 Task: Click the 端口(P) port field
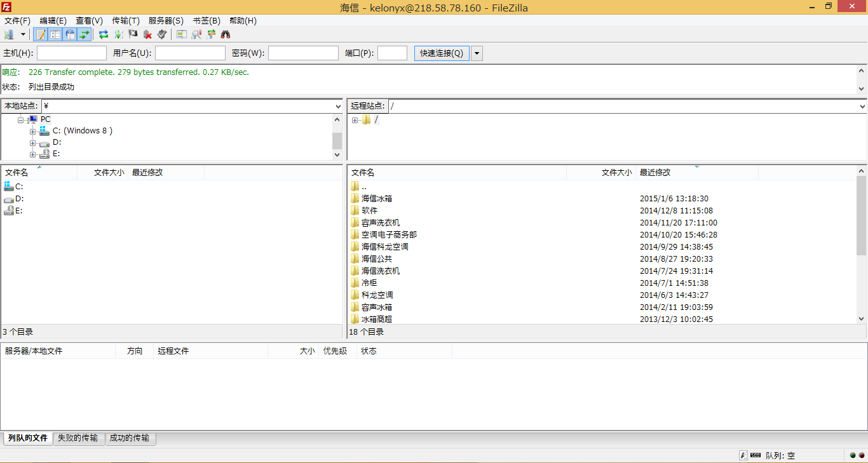point(392,53)
